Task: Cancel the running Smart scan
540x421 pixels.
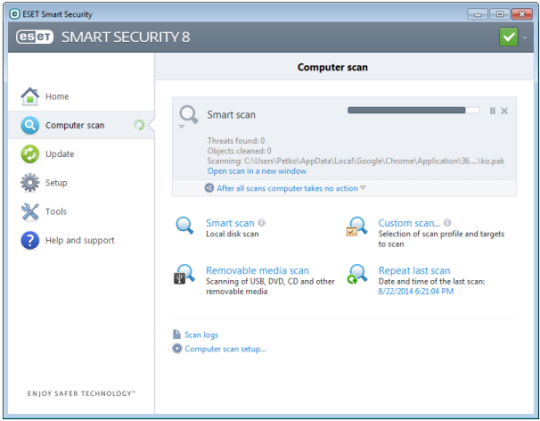Action: point(504,111)
